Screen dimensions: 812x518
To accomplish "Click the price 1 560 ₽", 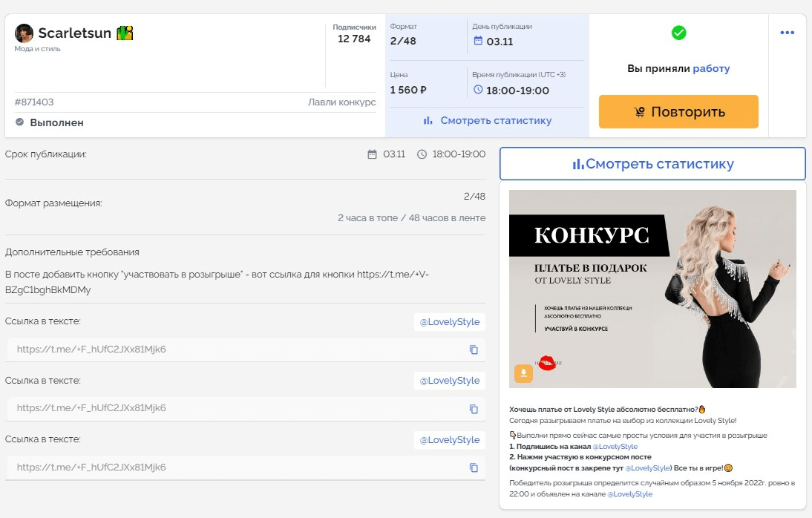I will (x=408, y=90).
